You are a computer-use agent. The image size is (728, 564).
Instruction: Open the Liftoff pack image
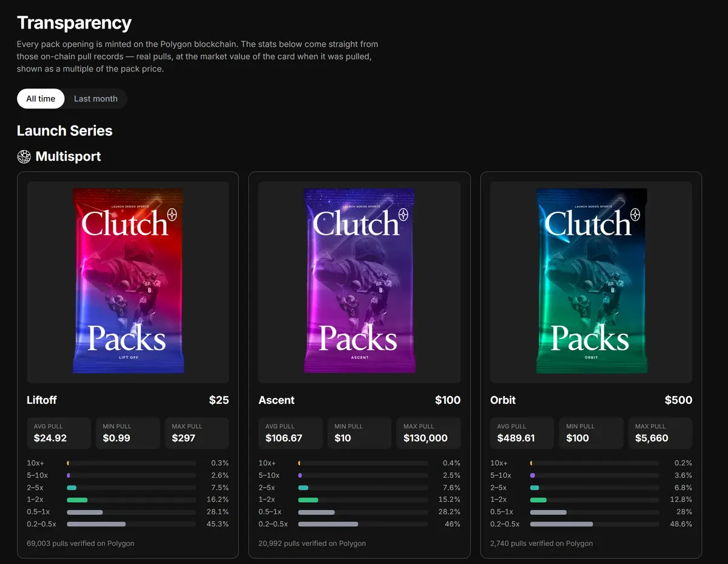128,282
